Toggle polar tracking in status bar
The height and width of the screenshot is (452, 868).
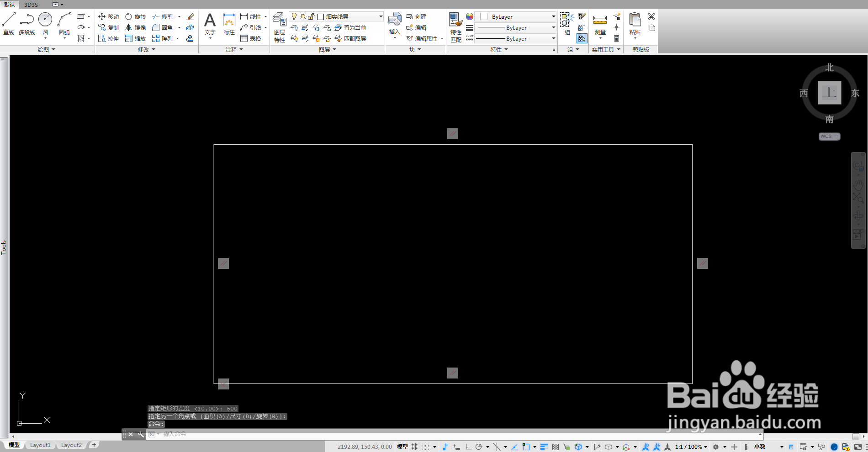tap(479, 447)
